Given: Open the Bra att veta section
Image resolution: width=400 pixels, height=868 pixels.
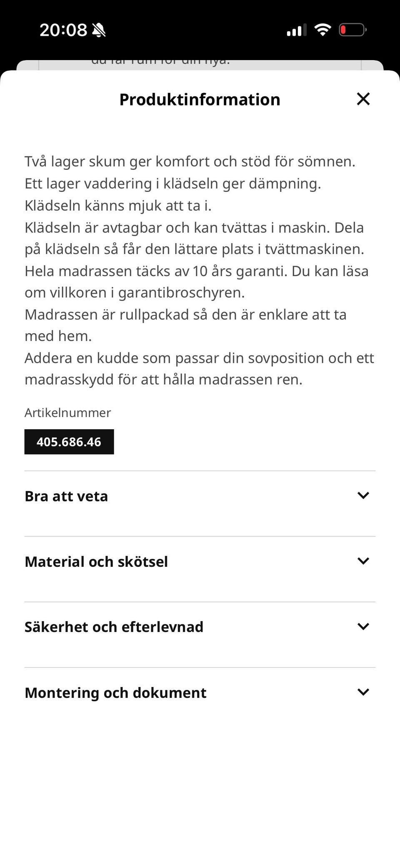Looking at the screenshot, I should (x=200, y=504).
